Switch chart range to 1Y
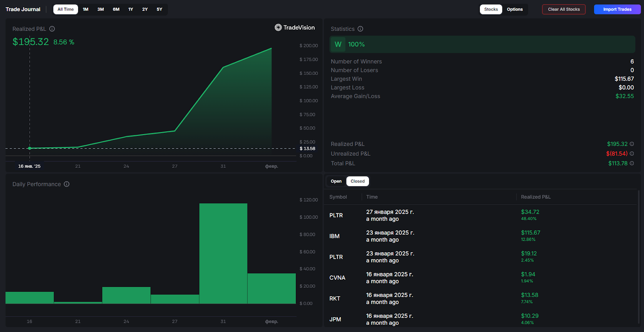Viewport: 644px width, 332px height. click(131, 9)
